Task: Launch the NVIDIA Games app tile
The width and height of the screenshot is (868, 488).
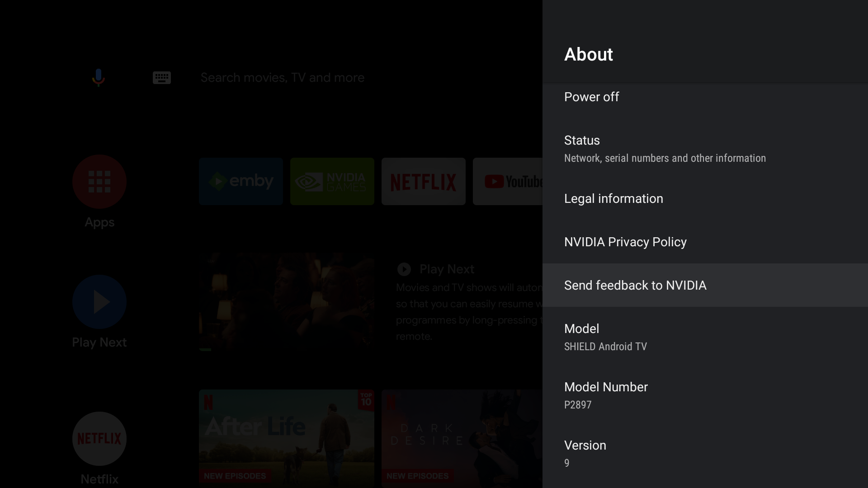Action: point(332,181)
